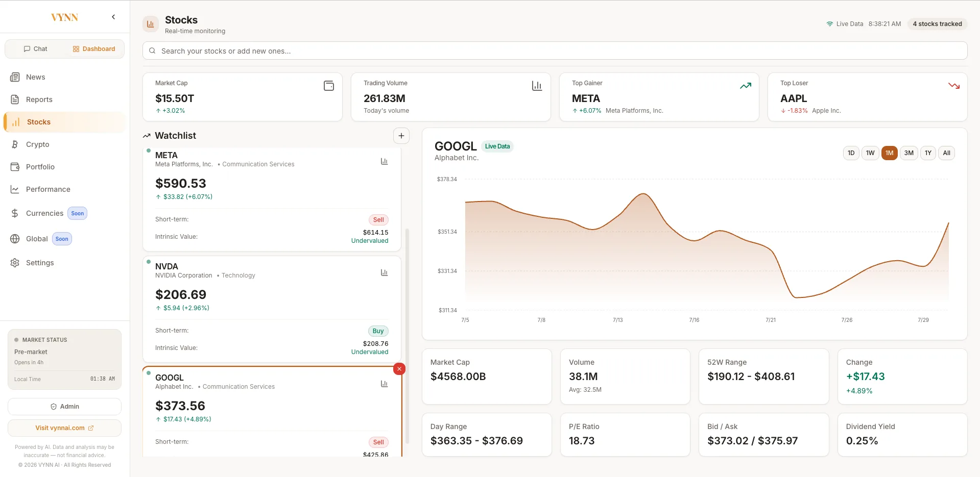980x477 pixels.
Task: Click the NVDA Buy signal badge
Action: click(x=378, y=331)
